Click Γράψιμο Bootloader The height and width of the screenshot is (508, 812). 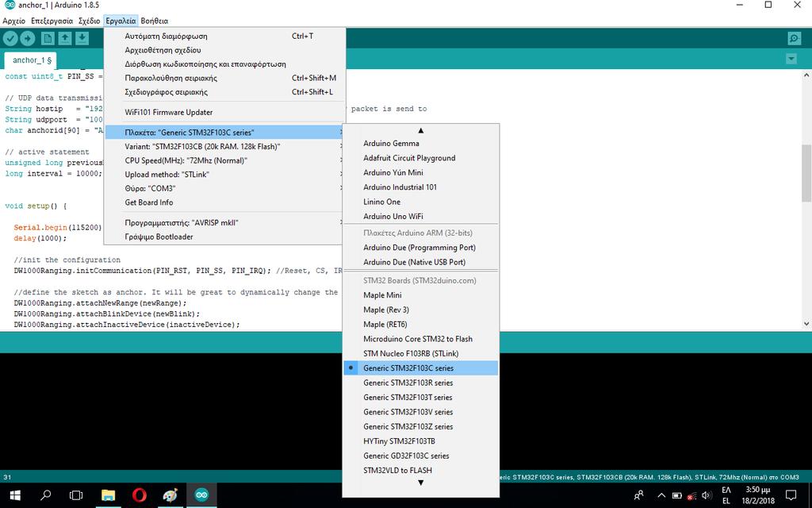(x=224, y=237)
